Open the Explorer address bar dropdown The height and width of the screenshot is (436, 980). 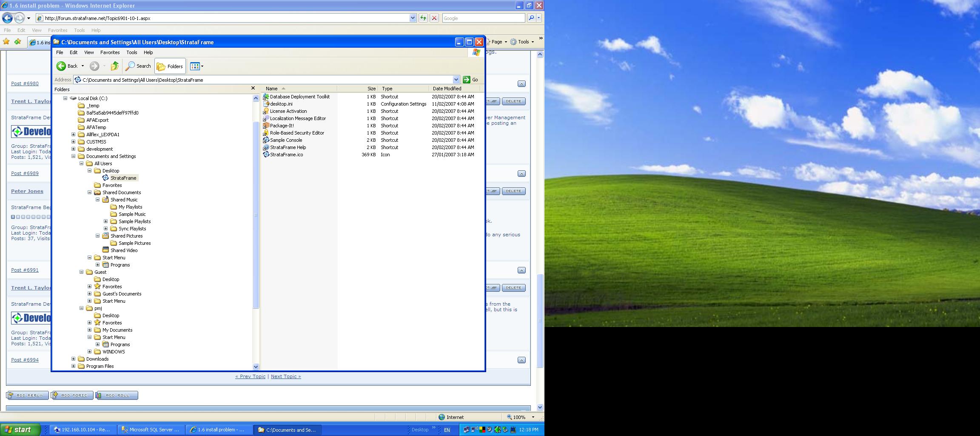[x=456, y=80]
